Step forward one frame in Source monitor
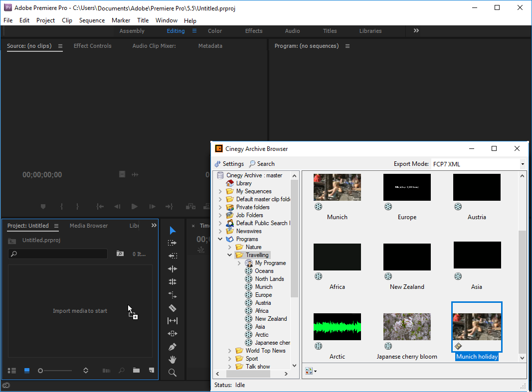This screenshot has height=392, width=532. pos(153,206)
